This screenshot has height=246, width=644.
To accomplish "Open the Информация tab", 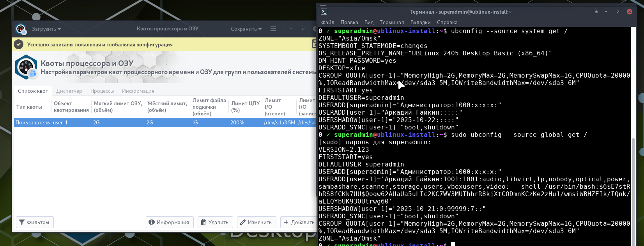I will coord(138,91).
